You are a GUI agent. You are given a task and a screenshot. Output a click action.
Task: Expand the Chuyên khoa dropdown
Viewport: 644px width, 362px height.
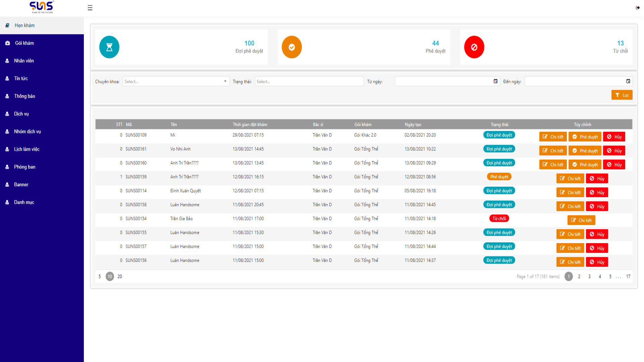(225, 81)
